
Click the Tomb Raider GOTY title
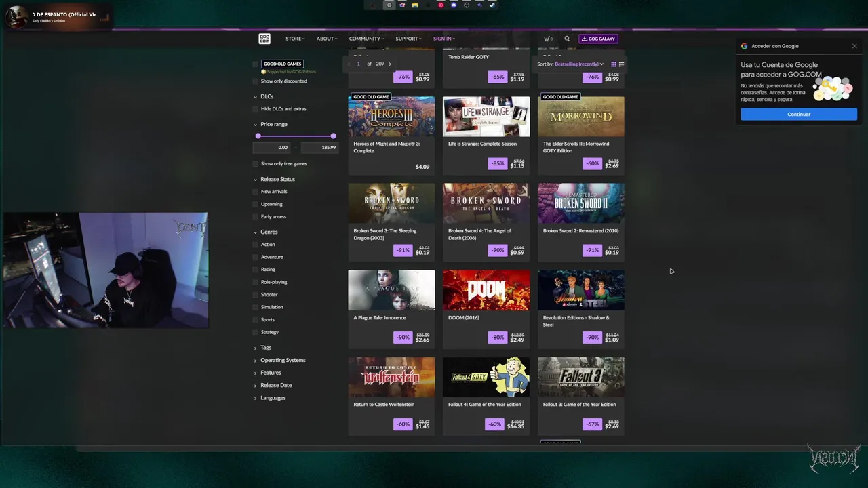(469, 57)
